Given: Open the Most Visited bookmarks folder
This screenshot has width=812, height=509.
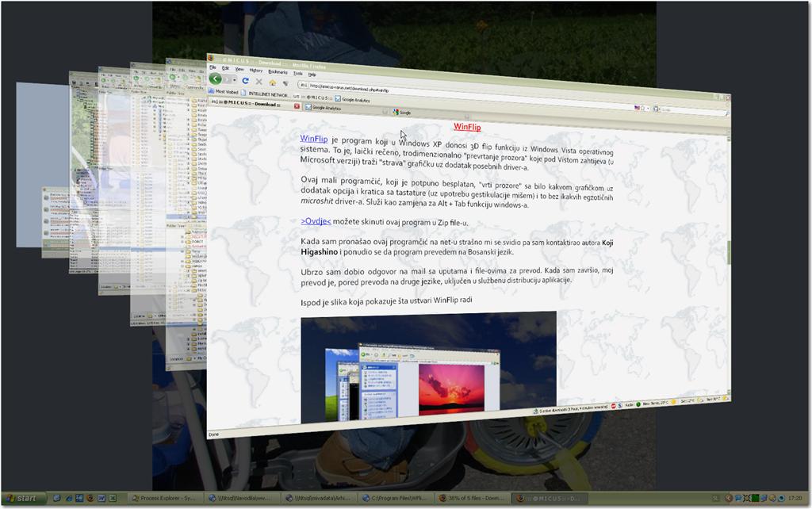Looking at the screenshot, I should tap(224, 91).
